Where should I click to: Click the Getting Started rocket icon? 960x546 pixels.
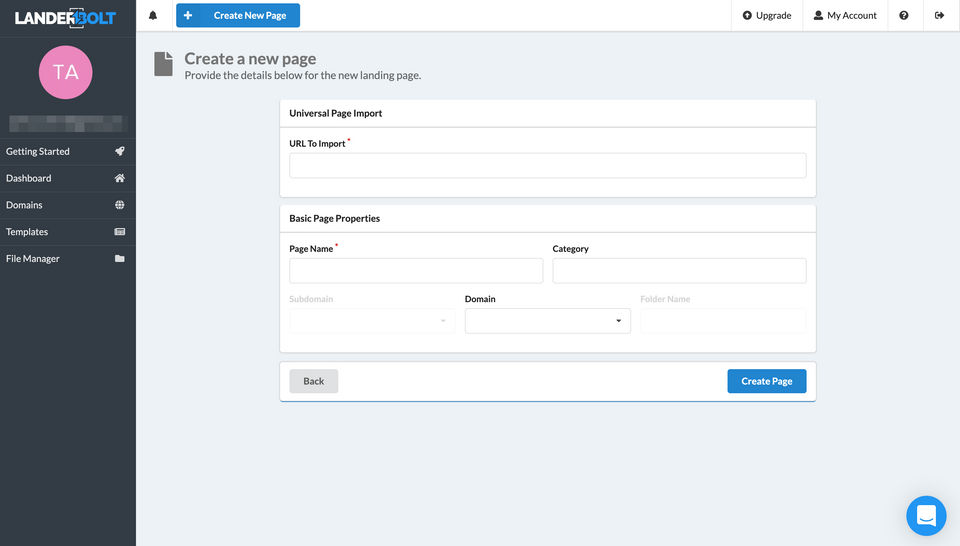[120, 152]
